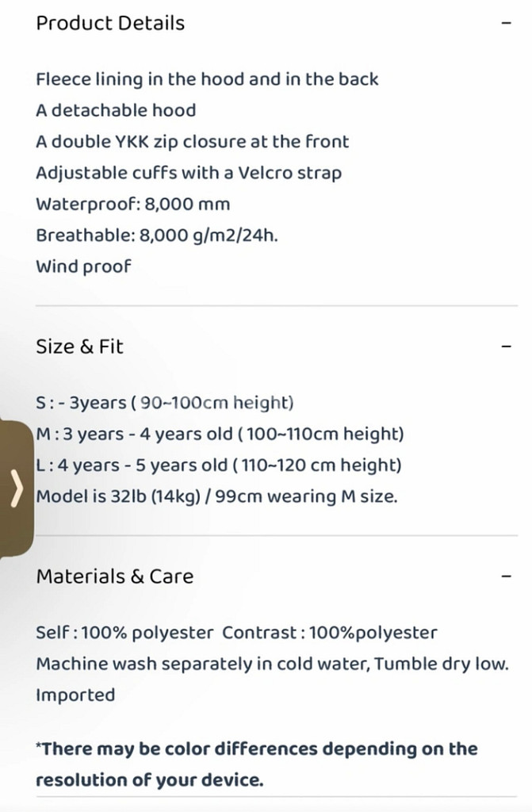The width and height of the screenshot is (532, 812).
Task: Collapse Materials & Care minus icon
Action: click(507, 576)
